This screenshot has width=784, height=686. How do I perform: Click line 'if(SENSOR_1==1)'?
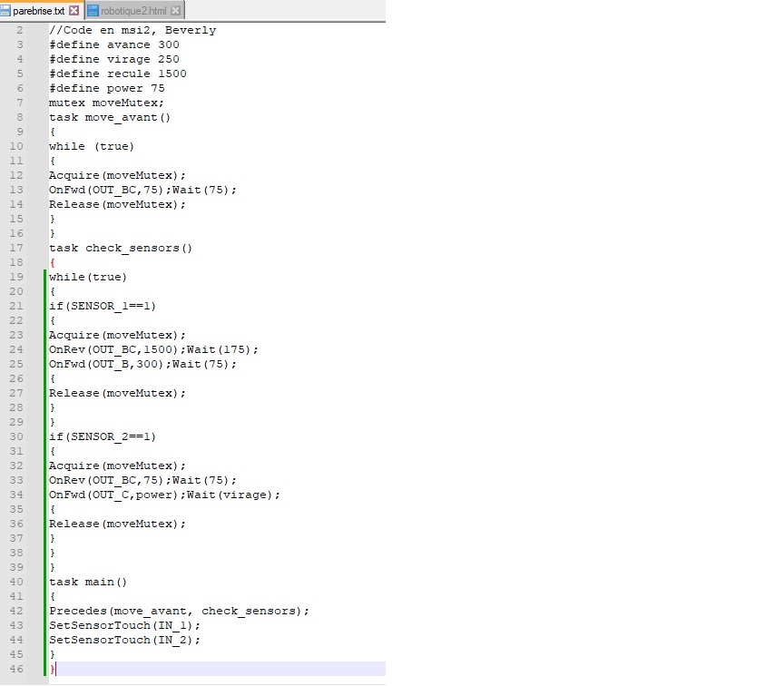103,306
